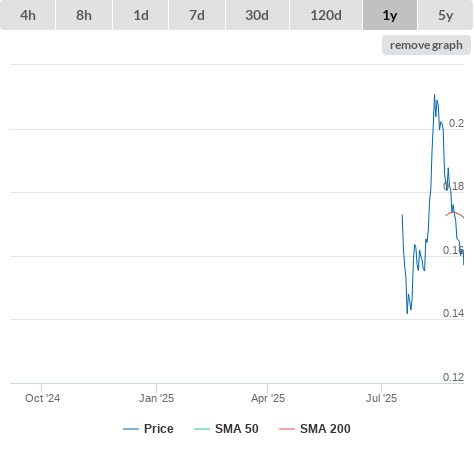Open the 7d time range tab
This screenshot has width=474, height=455.
197,15
